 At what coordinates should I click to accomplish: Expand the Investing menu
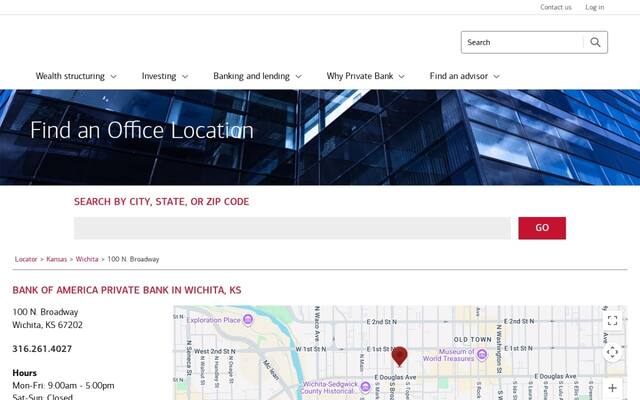[165, 76]
